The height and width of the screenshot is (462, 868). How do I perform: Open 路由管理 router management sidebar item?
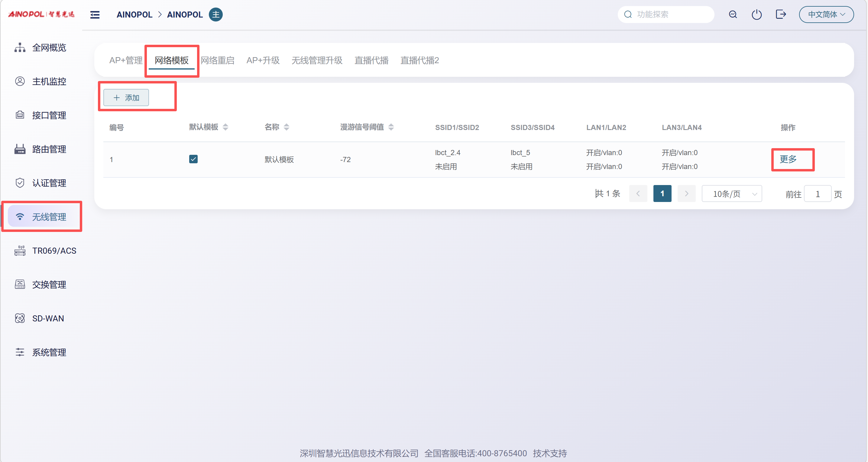pos(49,149)
